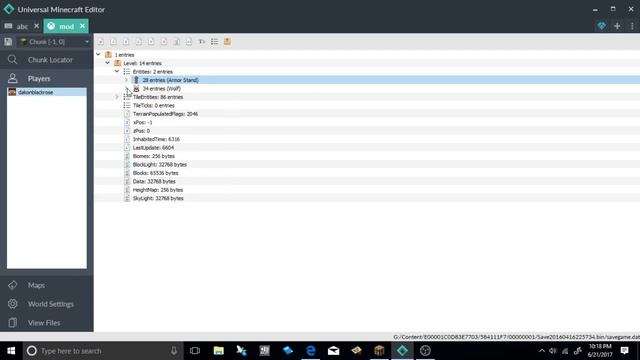
Task: Click the fifth NBT tag toolbar icon
Action: [151, 42]
